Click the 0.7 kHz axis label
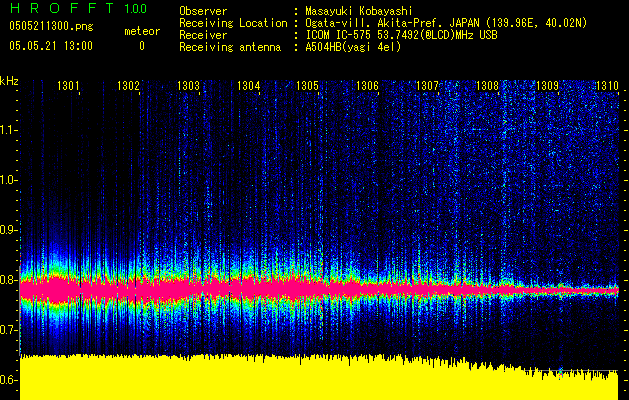The image size is (629, 400). pos(8,330)
